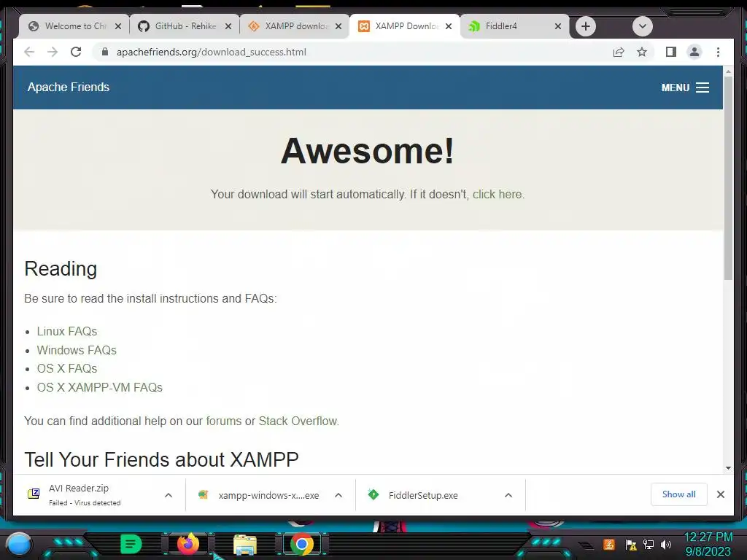
Task: Open OS X FAQs link
Action: click(x=66, y=368)
